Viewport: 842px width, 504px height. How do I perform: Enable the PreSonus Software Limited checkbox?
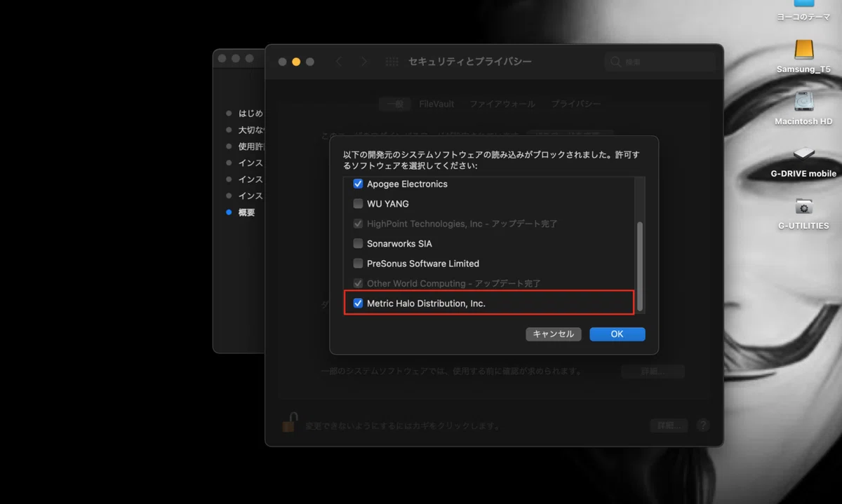358,264
